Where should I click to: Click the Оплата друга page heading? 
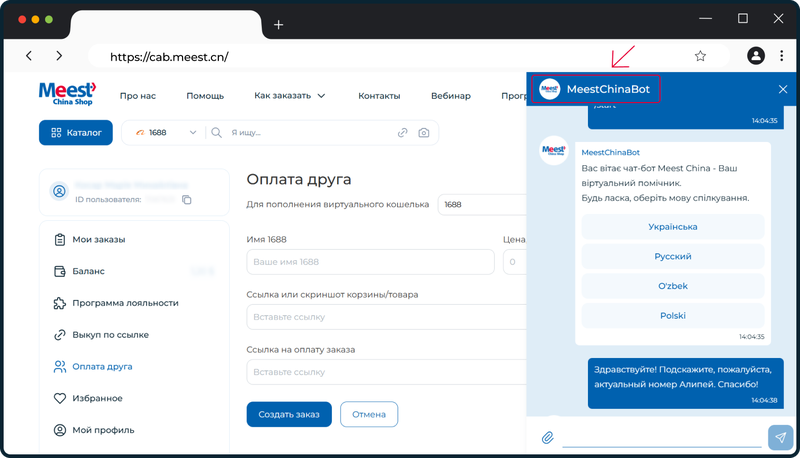(299, 179)
